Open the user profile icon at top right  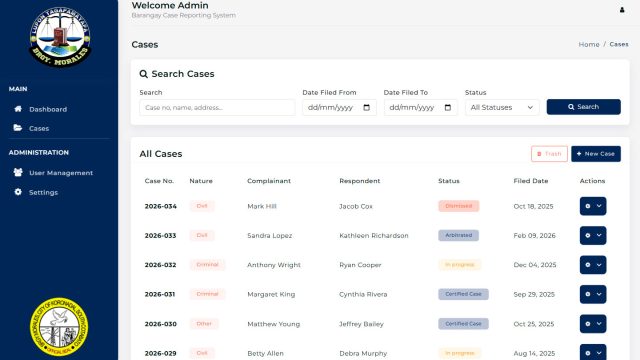click(x=622, y=10)
